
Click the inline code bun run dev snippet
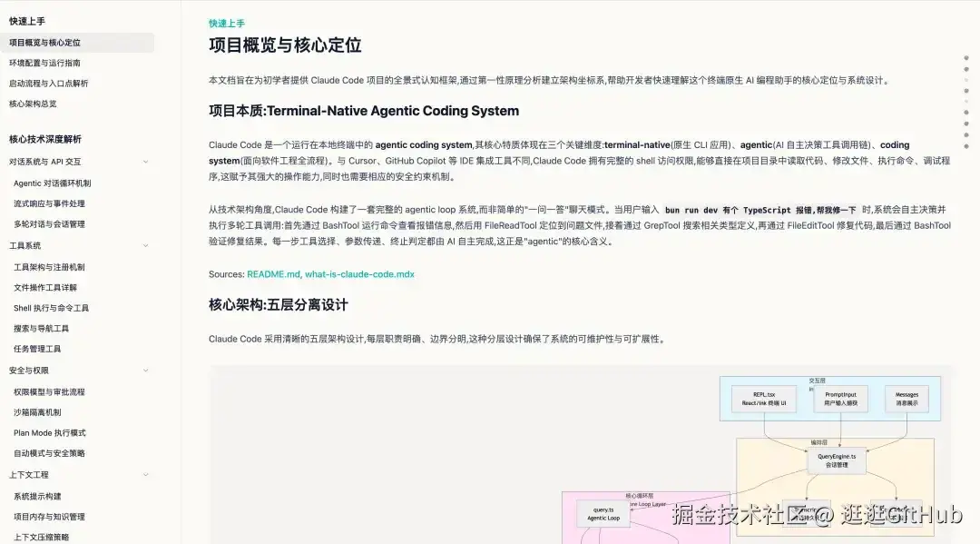click(x=760, y=210)
